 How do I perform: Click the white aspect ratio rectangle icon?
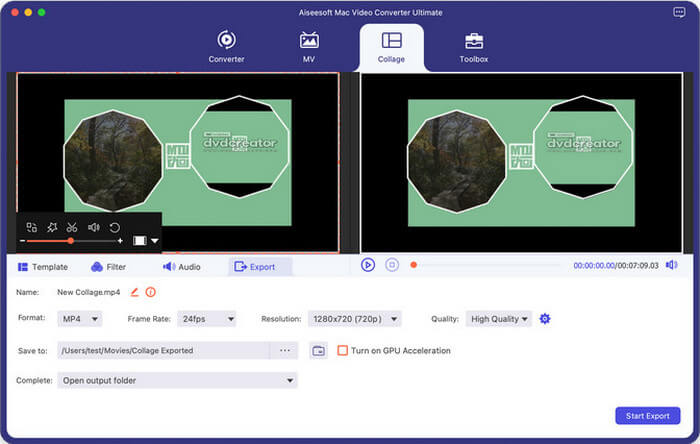tap(140, 241)
